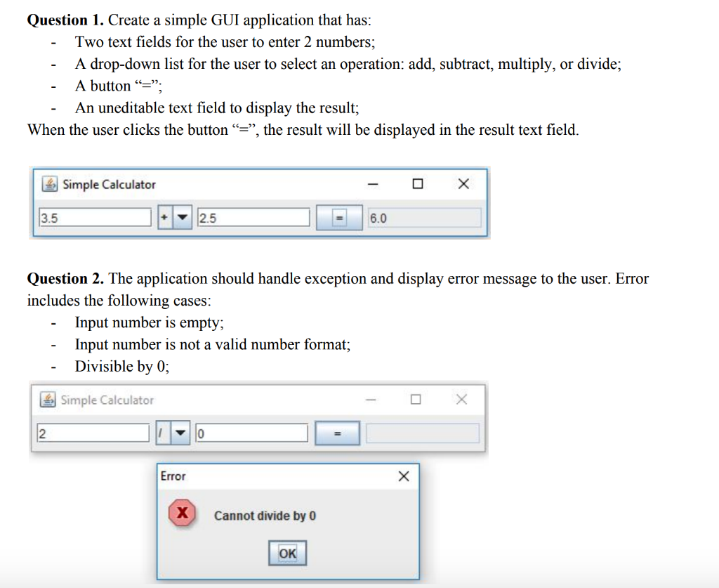
Task: Click the Java icon in the second calculator title bar
Action: pos(48,400)
